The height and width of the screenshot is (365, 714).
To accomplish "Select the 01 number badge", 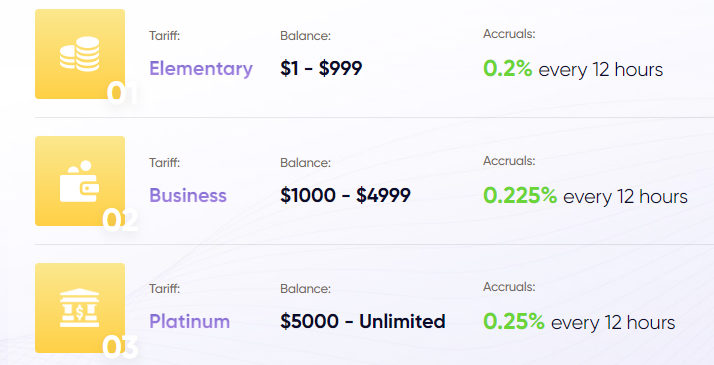I will [122, 93].
